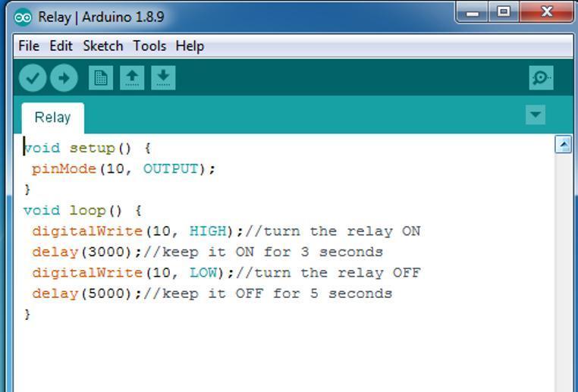This screenshot has width=578, height=392.
Task: Create a new sketch via the toolbar
Action: [x=101, y=78]
